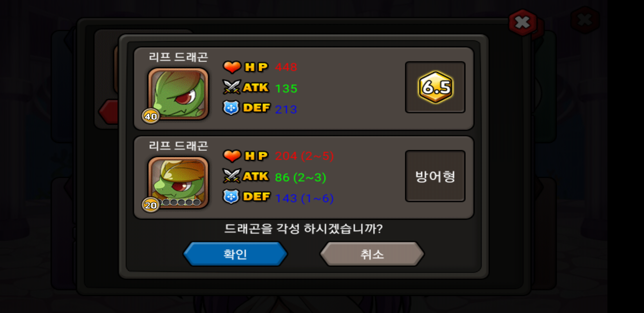Image resolution: width=644 pixels, height=313 pixels.
Task: Click the heart HP icon in bottom panel
Action: [x=232, y=156]
